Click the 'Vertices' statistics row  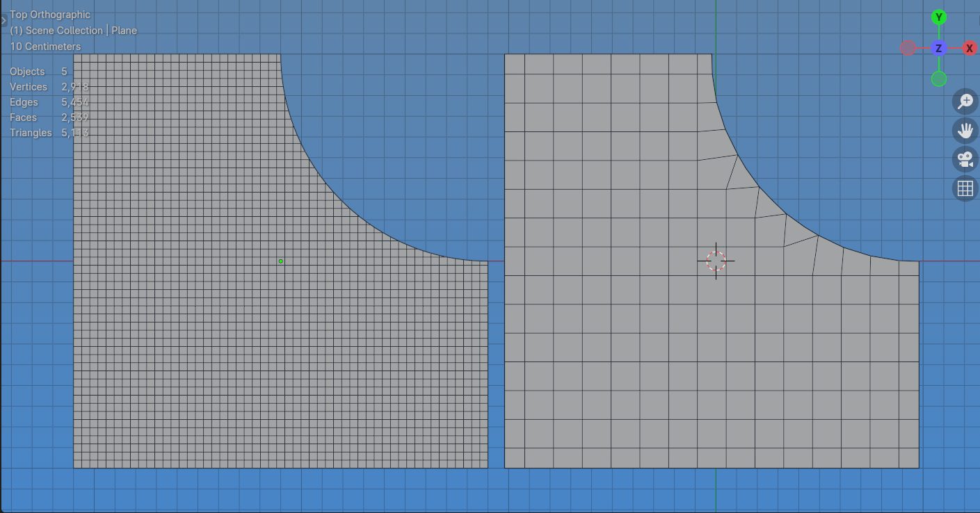49,87
